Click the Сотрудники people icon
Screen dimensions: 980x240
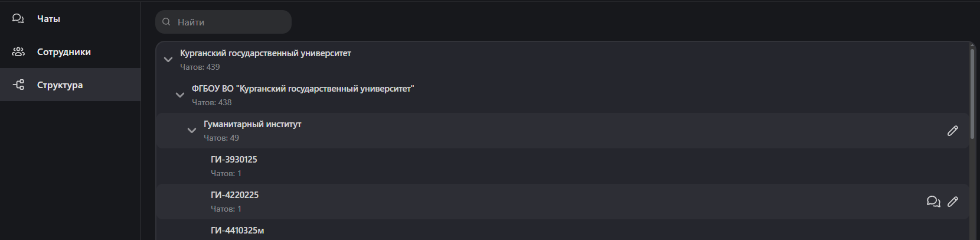(x=18, y=52)
